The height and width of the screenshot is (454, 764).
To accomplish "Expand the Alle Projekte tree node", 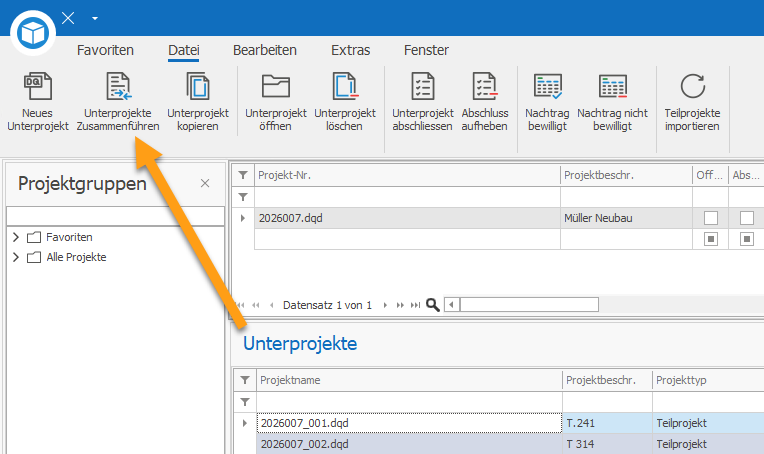I will pyautogui.click(x=16, y=257).
